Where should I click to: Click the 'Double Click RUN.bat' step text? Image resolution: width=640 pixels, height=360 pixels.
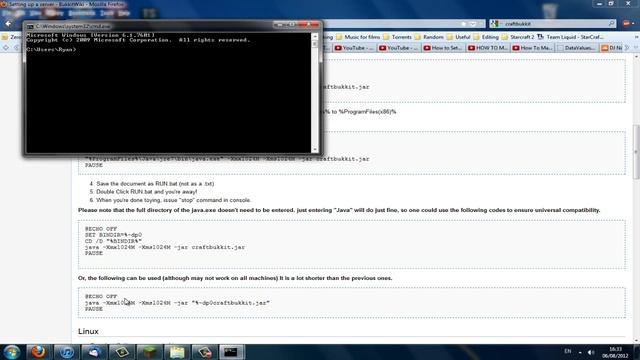pos(147,191)
